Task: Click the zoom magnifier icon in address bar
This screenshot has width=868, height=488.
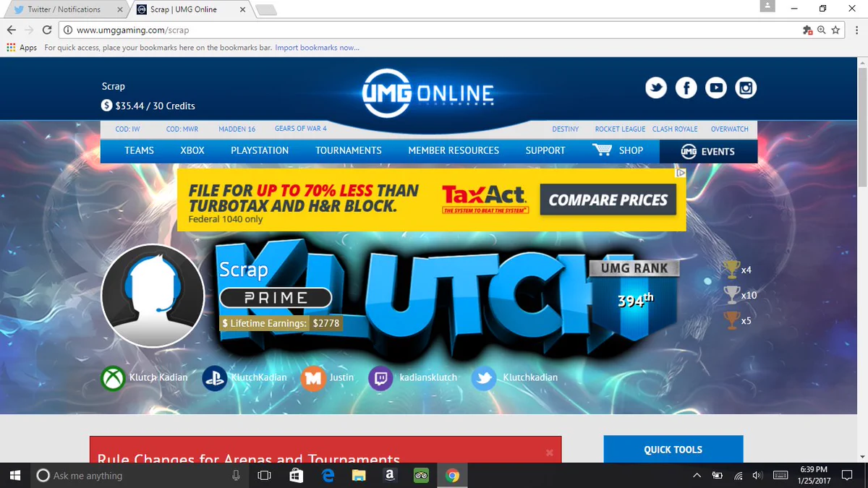Action: 822,30
